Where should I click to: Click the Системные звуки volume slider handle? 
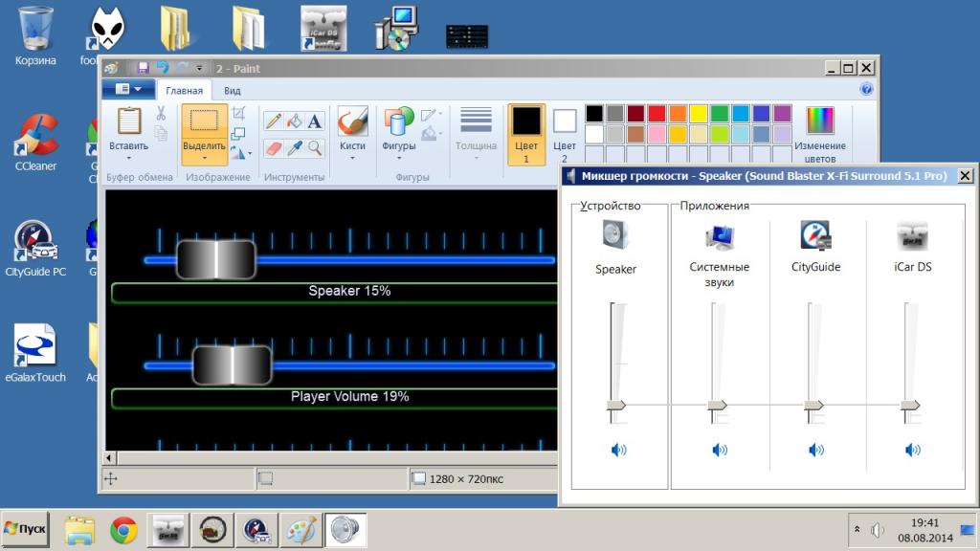pos(718,406)
